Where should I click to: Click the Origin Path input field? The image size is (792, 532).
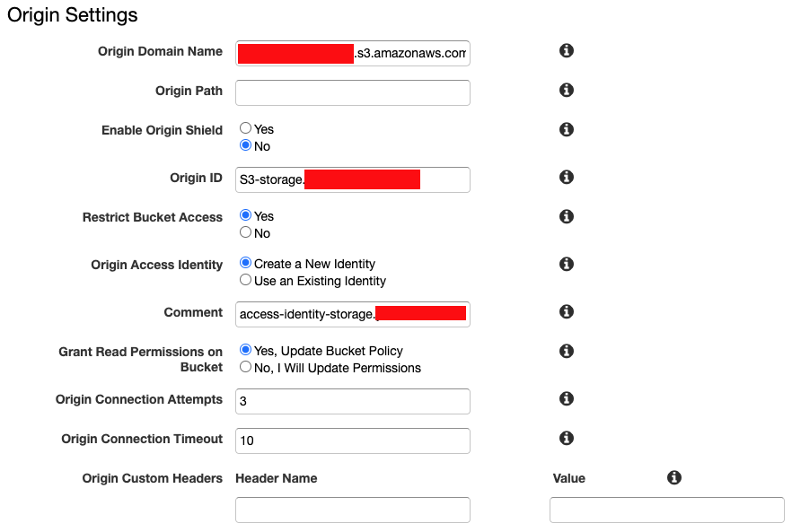point(352,92)
